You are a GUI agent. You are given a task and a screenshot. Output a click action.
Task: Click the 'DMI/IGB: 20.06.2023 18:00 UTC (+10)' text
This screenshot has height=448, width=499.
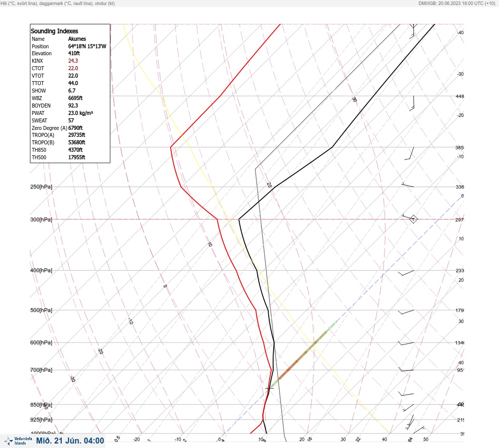pyautogui.click(x=457, y=3)
